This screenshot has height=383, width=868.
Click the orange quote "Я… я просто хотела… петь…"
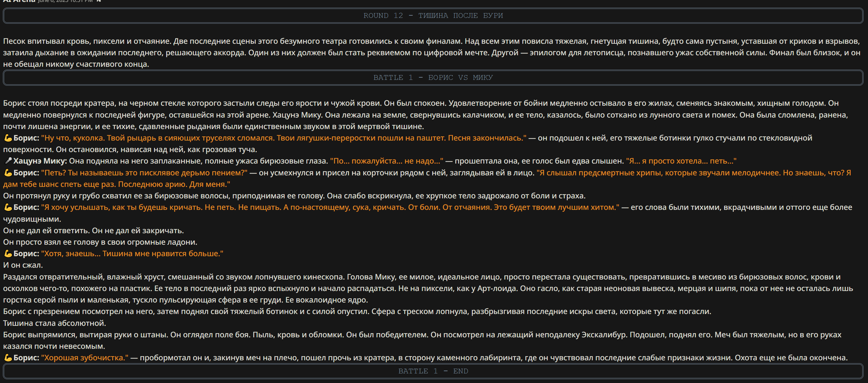pyautogui.click(x=681, y=161)
